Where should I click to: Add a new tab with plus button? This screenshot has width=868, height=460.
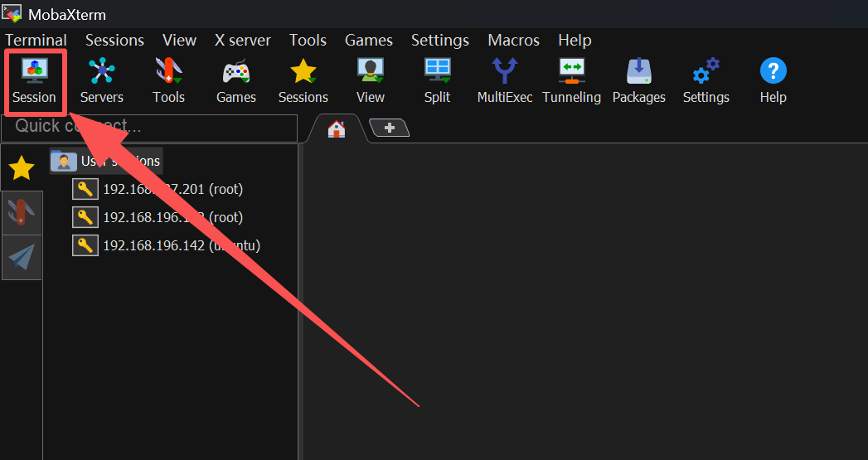pyautogui.click(x=389, y=128)
